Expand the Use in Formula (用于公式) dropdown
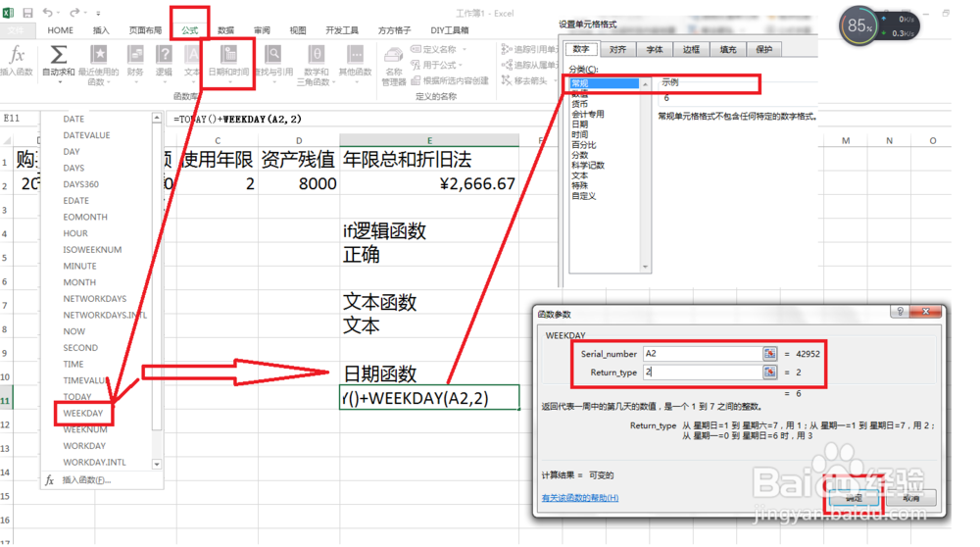Image resolution: width=980 pixels, height=547 pixels. point(461,65)
